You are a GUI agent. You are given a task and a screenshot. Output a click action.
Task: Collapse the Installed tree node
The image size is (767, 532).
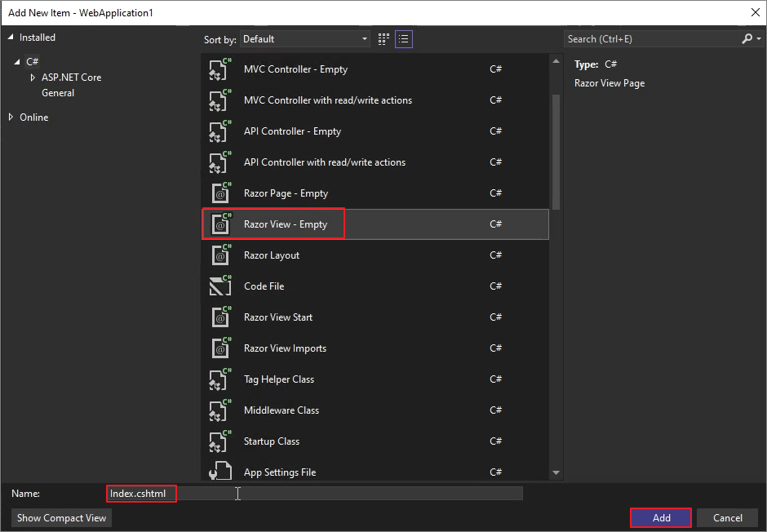[11, 38]
